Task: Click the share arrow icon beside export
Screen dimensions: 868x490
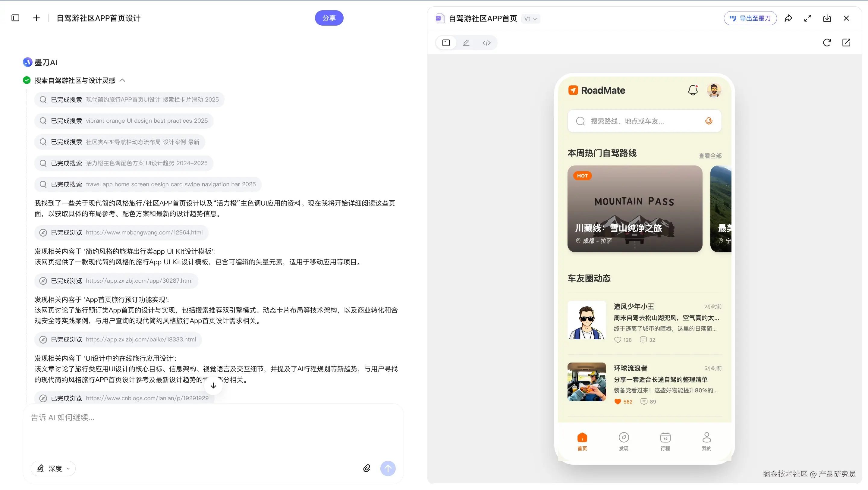Action: [788, 18]
